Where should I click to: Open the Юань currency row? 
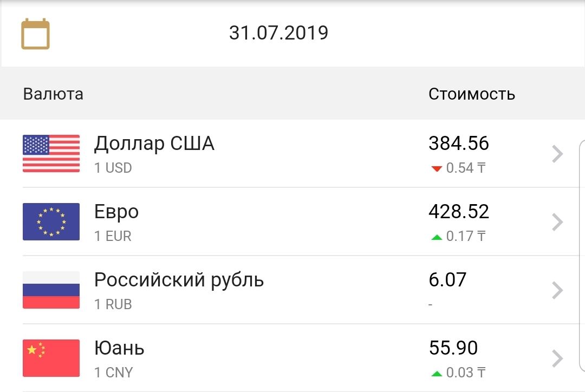point(119,348)
